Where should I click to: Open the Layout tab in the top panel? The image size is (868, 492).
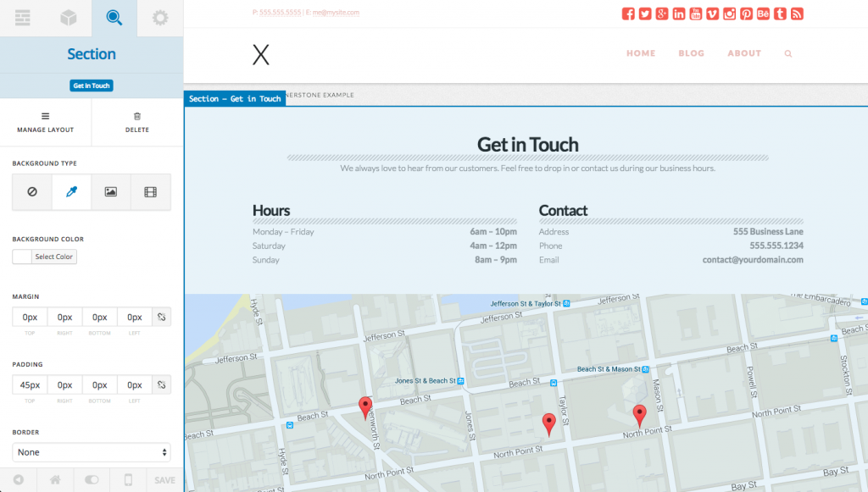[23, 18]
